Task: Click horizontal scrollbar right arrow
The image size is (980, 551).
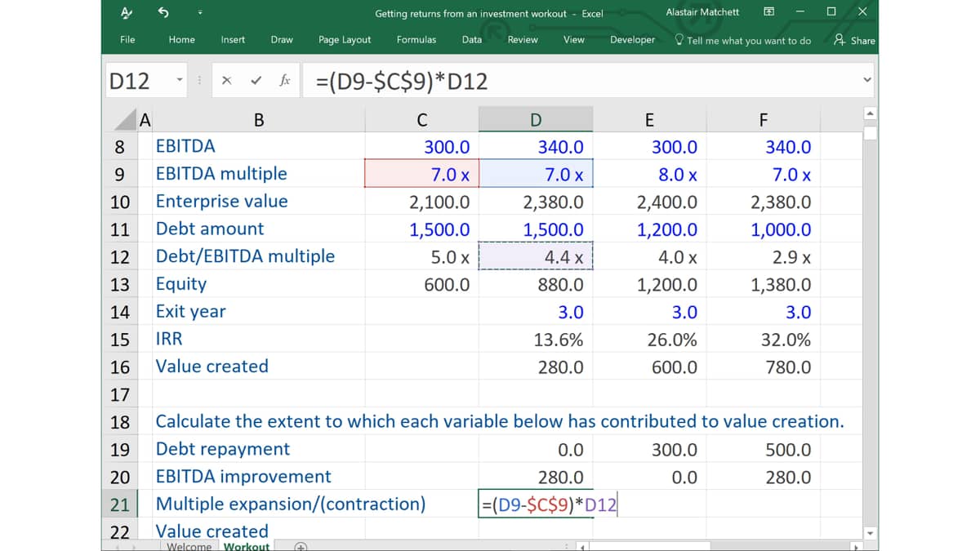Action: (856, 546)
